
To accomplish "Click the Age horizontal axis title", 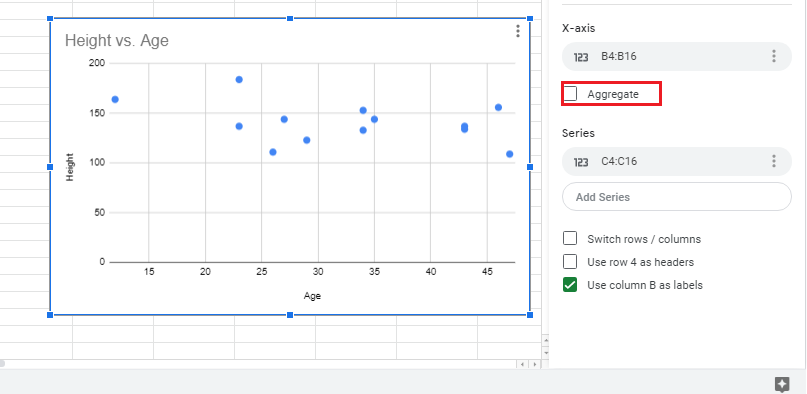I will pyautogui.click(x=312, y=296).
